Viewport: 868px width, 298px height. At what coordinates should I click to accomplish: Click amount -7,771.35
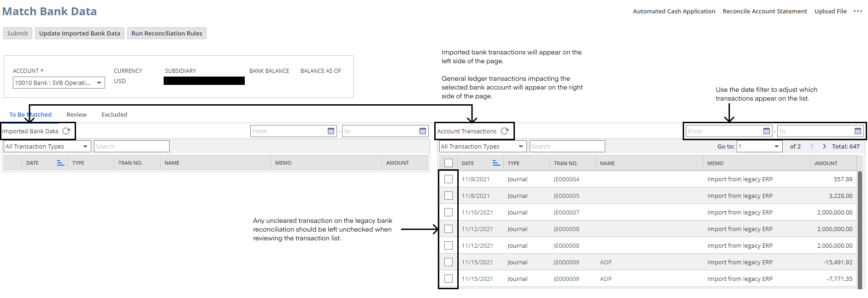[839, 279]
